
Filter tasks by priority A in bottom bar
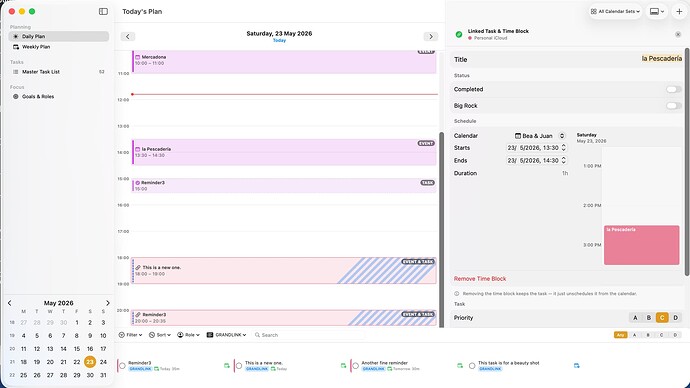tap(634, 335)
